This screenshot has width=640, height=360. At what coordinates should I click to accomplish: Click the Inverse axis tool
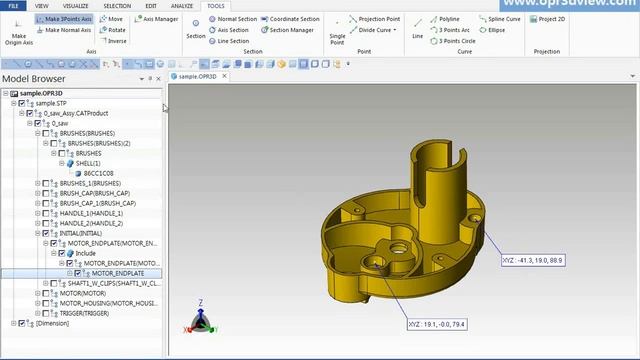click(114, 41)
